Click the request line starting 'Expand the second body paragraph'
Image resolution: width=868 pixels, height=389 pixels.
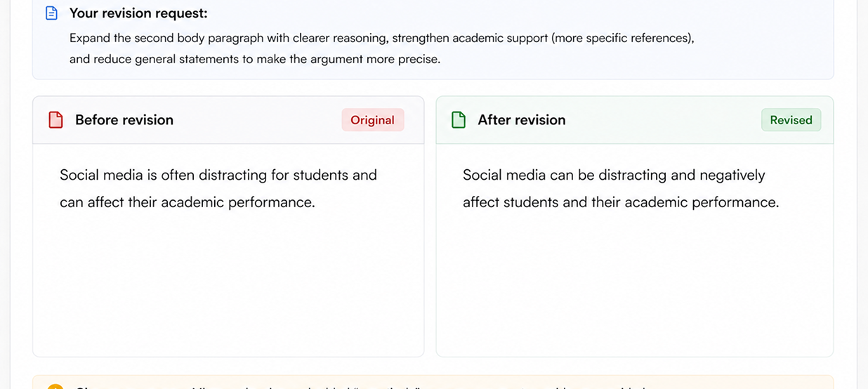click(x=381, y=38)
